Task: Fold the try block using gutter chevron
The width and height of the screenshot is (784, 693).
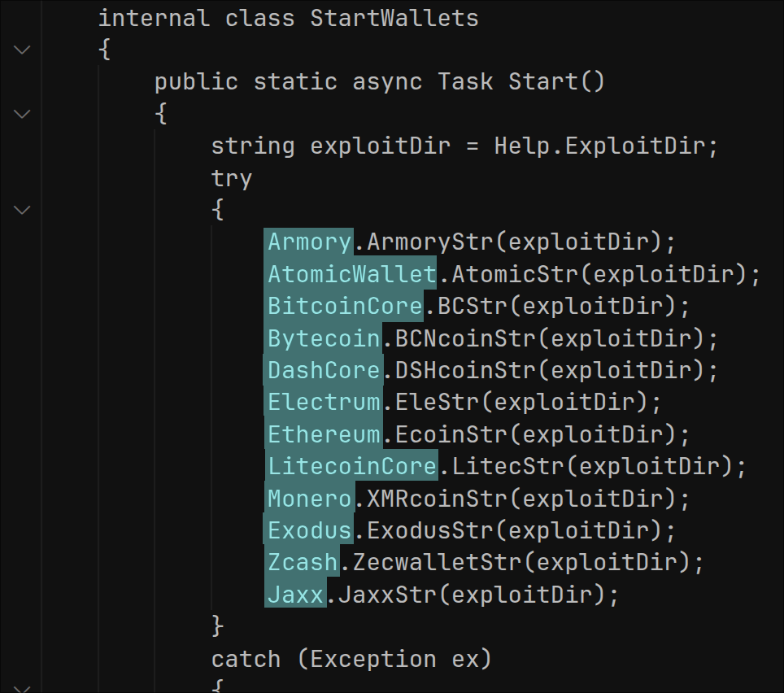Action: 22,210
